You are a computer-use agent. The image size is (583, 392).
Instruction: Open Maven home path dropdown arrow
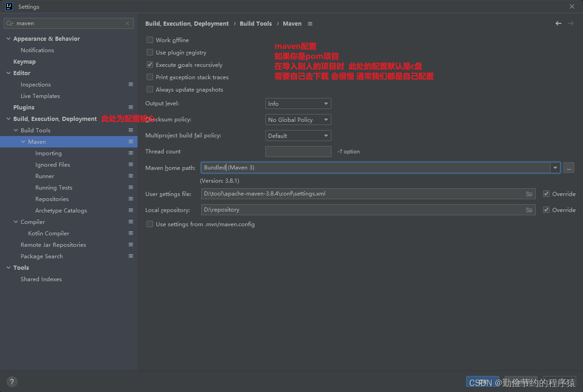coord(555,168)
